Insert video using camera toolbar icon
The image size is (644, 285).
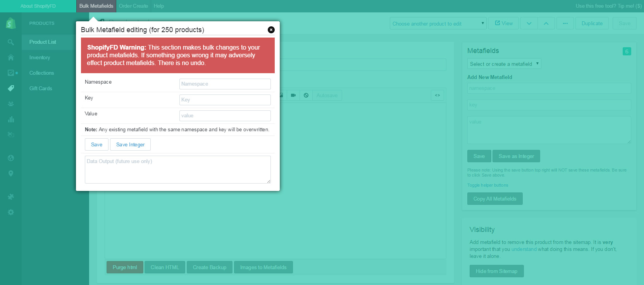(293, 95)
